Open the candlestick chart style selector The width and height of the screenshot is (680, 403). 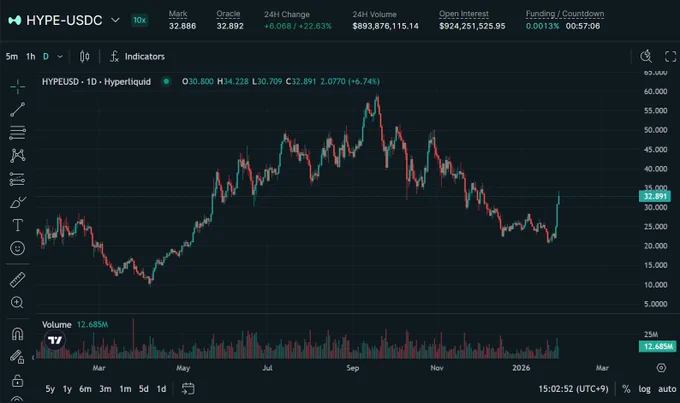pyautogui.click(x=85, y=56)
